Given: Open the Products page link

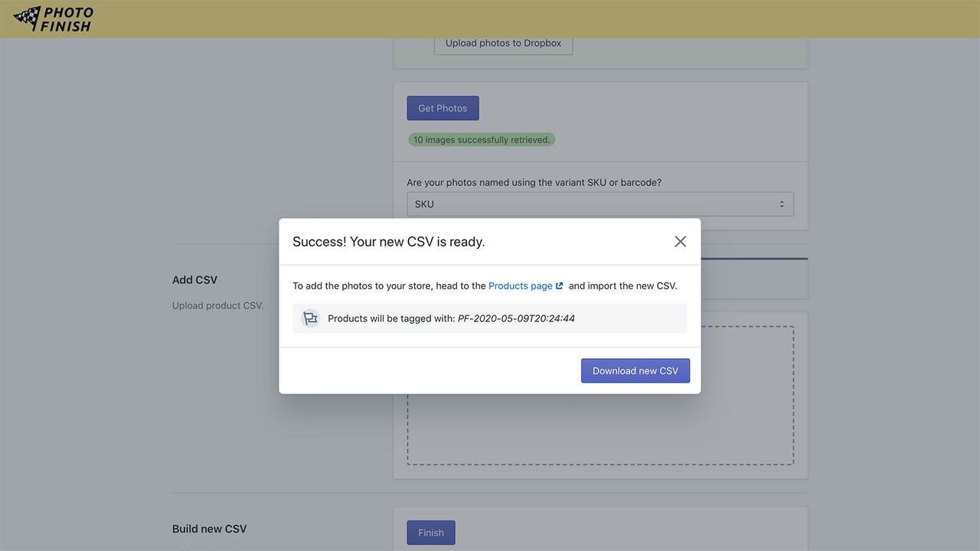Looking at the screenshot, I should click(521, 285).
